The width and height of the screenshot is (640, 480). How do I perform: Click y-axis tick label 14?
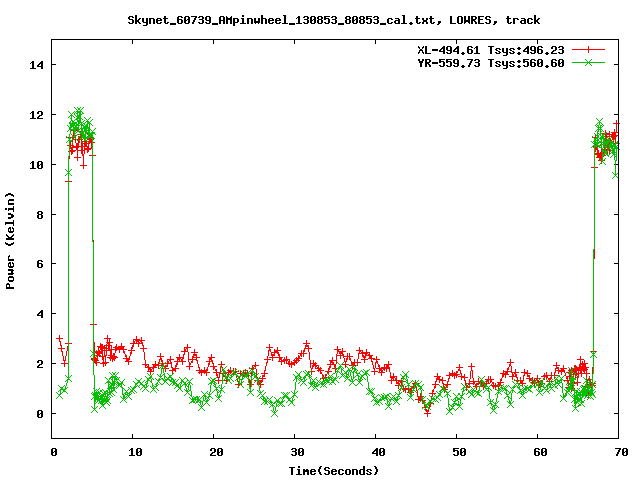tap(37, 65)
